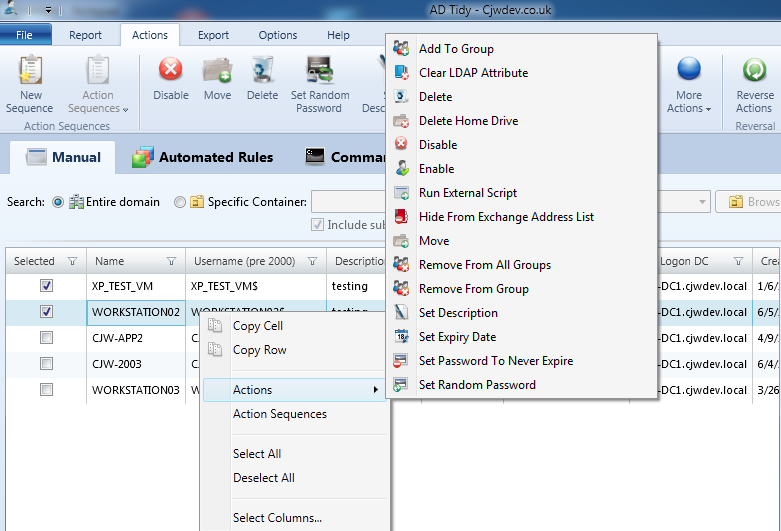Open the Name column filter
The image size is (781, 531).
pos(171,261)
